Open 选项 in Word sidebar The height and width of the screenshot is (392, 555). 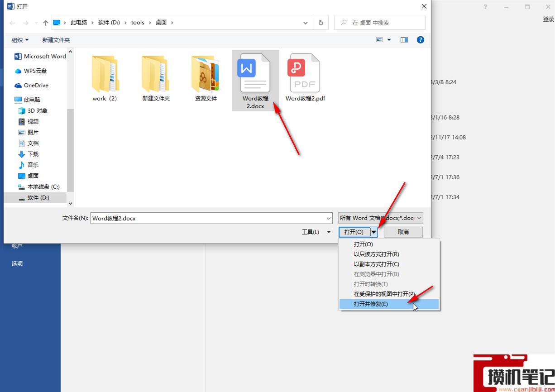17,263
